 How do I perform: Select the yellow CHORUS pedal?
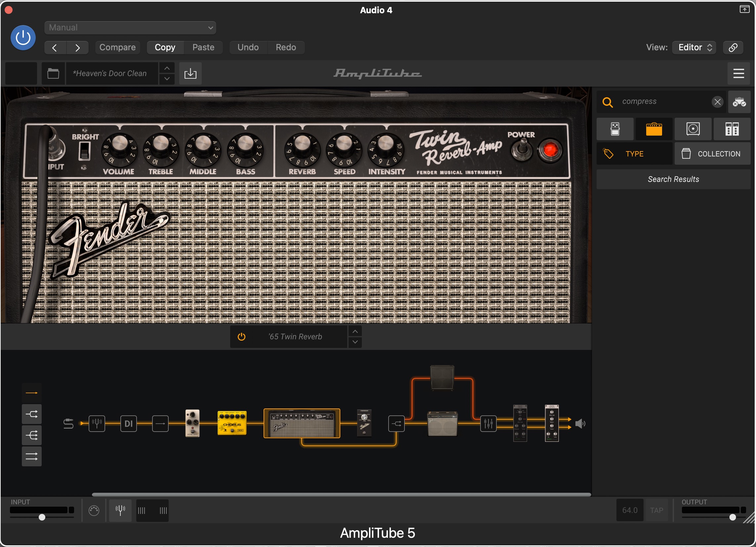232,423
